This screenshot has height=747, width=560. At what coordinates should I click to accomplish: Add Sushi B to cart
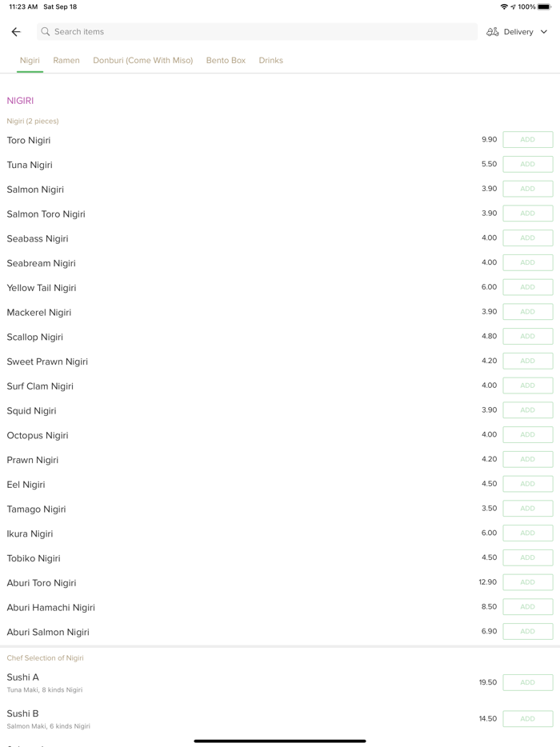pyautogui.click(x=527, y=718)
